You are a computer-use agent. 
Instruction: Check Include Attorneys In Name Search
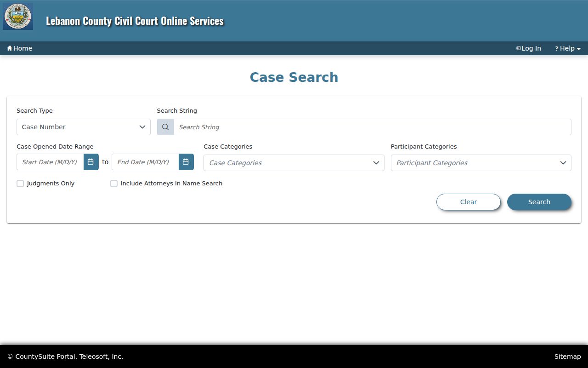coord(114,184)
